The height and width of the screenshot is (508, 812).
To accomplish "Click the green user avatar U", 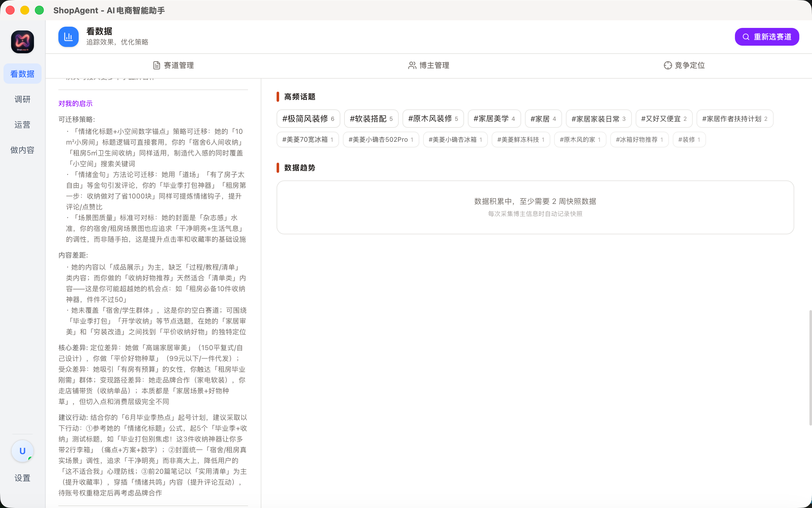I will 22,451.
